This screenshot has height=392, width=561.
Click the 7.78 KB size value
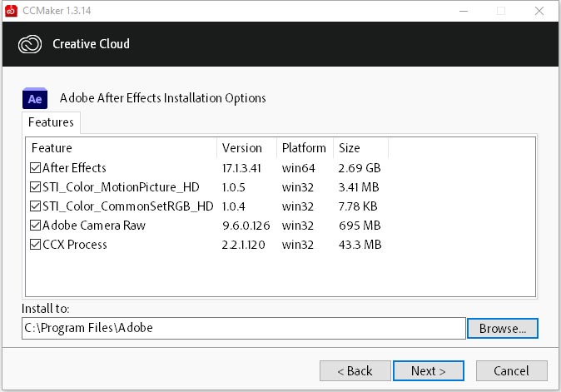pos(358,206)
